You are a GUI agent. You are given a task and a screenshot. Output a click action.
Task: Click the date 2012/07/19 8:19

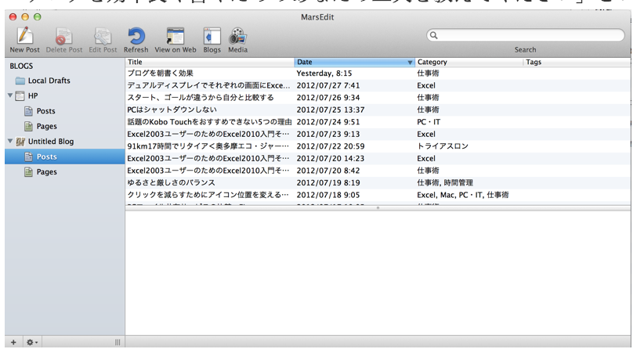pos(328,183)
